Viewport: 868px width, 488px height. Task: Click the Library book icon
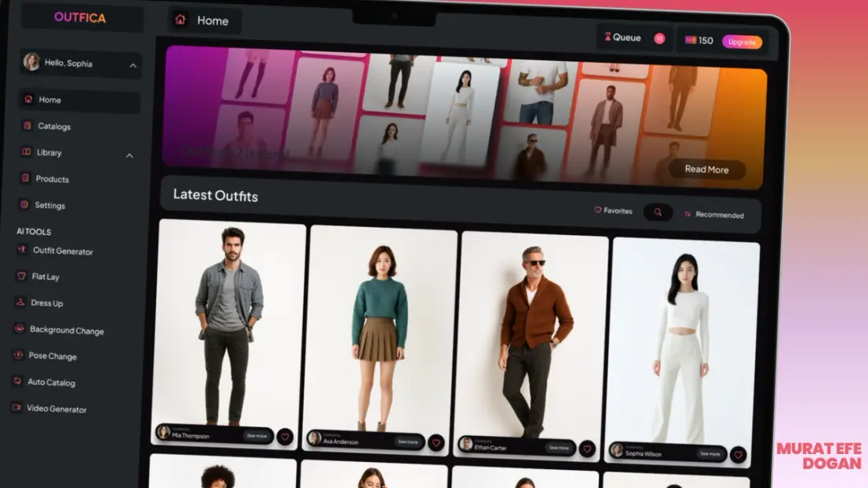pyautogui.click(x=26, y=151)
